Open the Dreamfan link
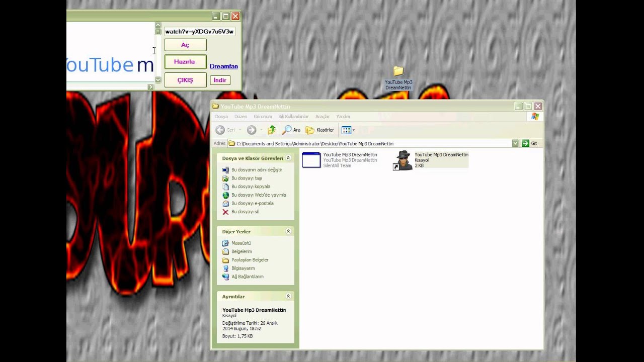 coord(224,66)
